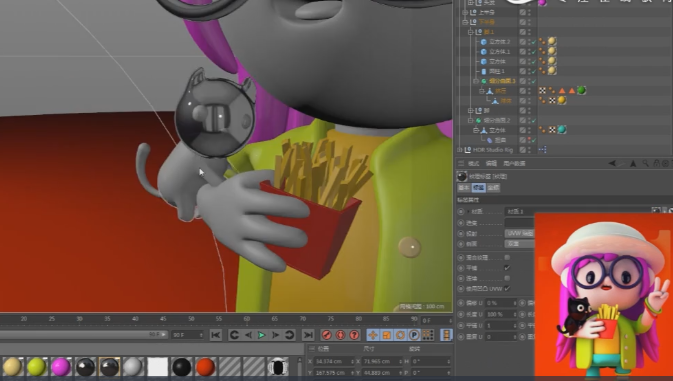Viewport: 673px width, 381px height.
Task: Open keyframe selection question-mark button
Action: 354,335
